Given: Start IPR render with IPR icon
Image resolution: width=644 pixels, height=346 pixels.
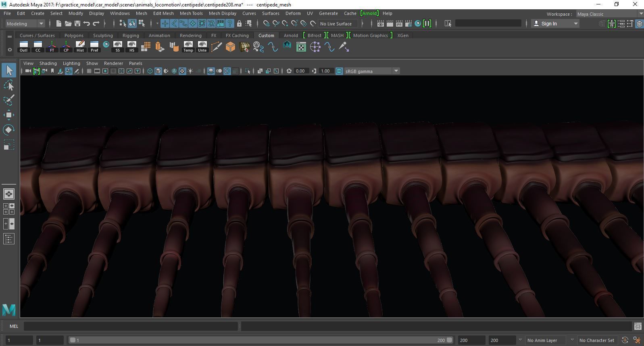Looking at the screenshot, I should [399, 23].
